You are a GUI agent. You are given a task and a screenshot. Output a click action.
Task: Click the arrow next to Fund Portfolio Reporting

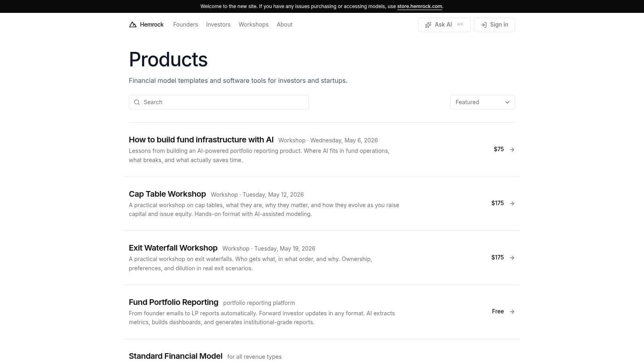tap(512, 311)
